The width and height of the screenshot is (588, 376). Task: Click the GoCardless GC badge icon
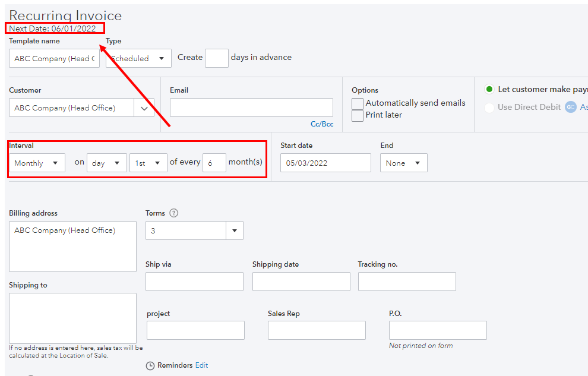pyautogui.click(x=571, y=107)
